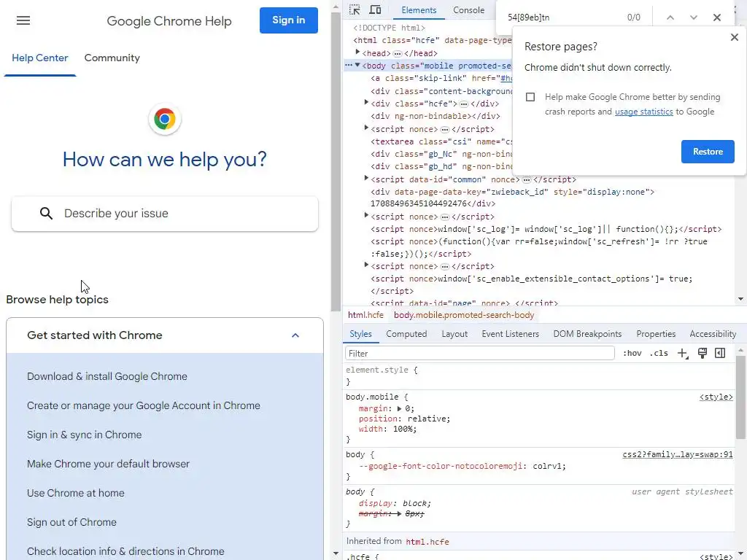
Task: Open Sign in & sync in Chrome
Action: [x=85, y=435]
